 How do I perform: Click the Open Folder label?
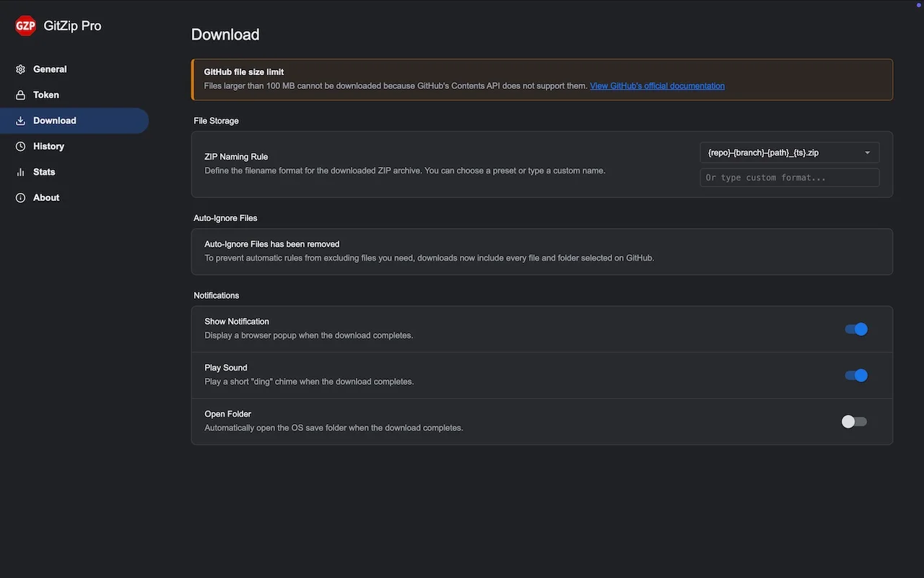tap(227, 414)
